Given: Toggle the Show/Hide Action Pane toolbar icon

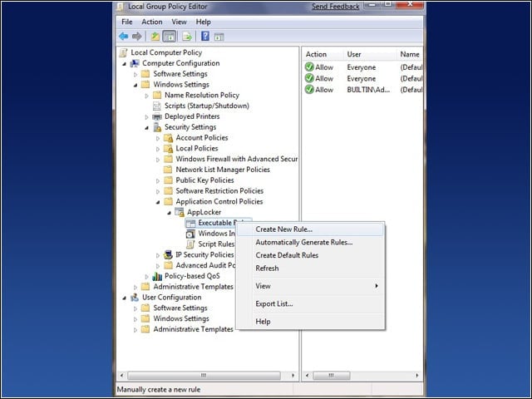Looking at the screenshot, I should pos(219,37).
